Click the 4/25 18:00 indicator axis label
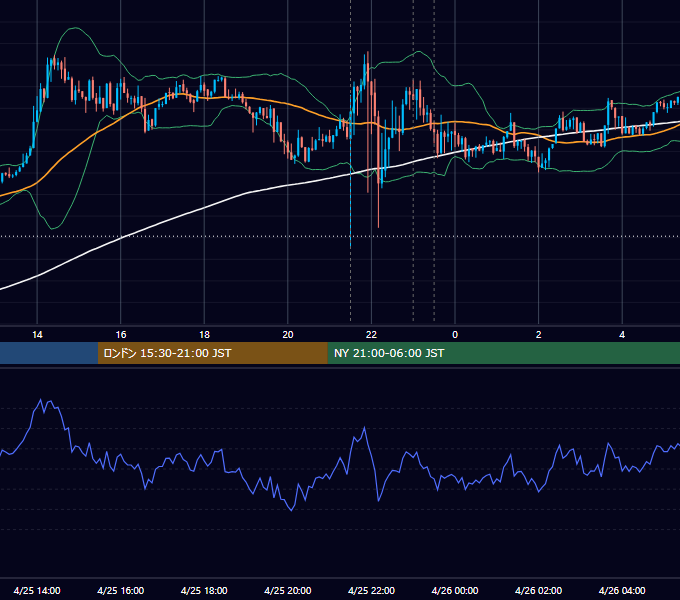The width and height of the screenshot is (680, 600). pos(204,590)
